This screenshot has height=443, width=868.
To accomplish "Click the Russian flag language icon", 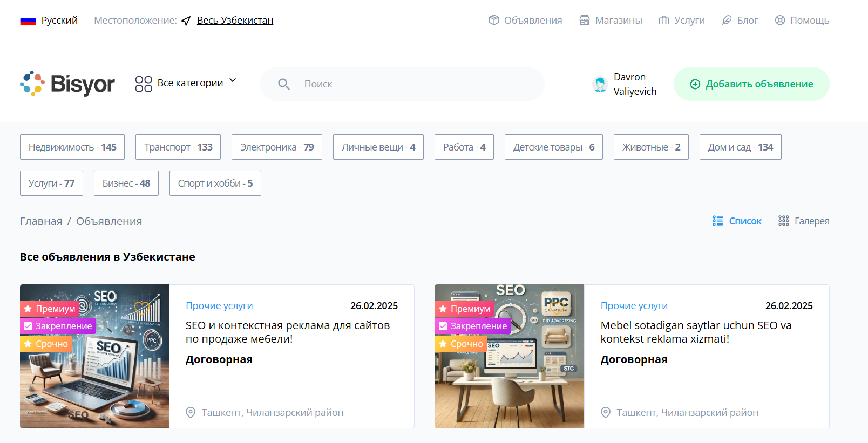I will point(28,21).
